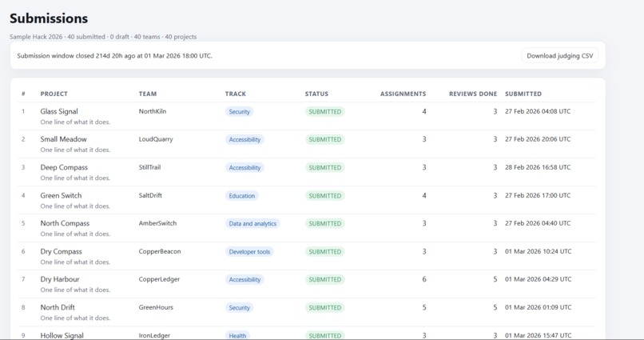This screenshot has height=340, width=644.
Task: Open the Green Switch project
Action: click(x=61, y=195)
